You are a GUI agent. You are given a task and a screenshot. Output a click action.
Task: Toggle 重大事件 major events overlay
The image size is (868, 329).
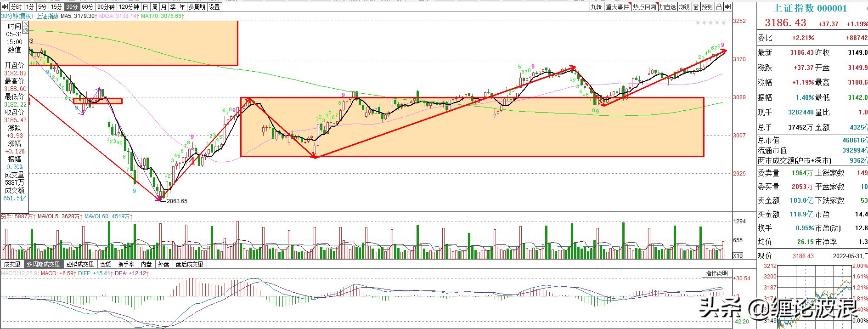[617, 7]
